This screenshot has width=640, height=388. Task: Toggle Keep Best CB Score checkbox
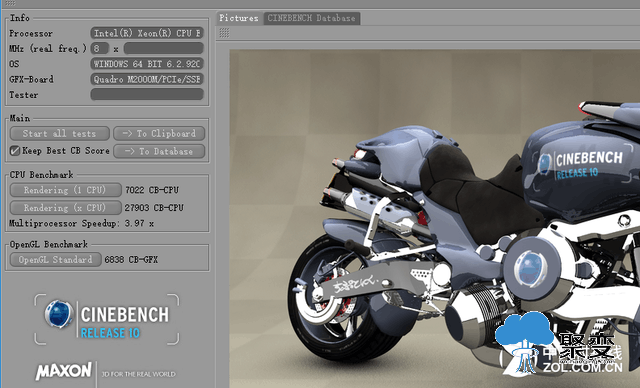[x=15, y=151]
